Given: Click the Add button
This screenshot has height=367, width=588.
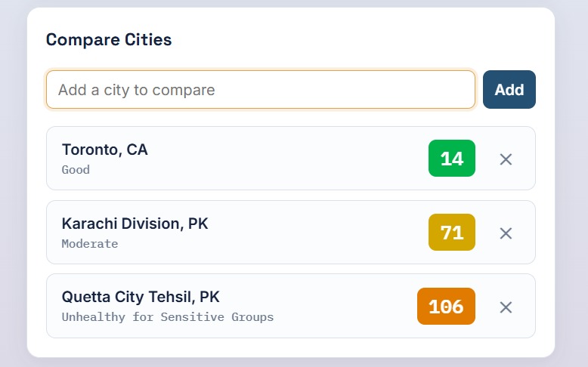Looking at the screenshot, I should [x=509, y=90].
